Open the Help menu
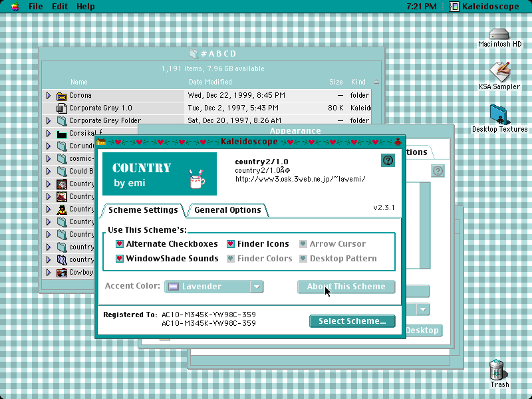Viewport: 532px width, 399px height. point(86,7)
